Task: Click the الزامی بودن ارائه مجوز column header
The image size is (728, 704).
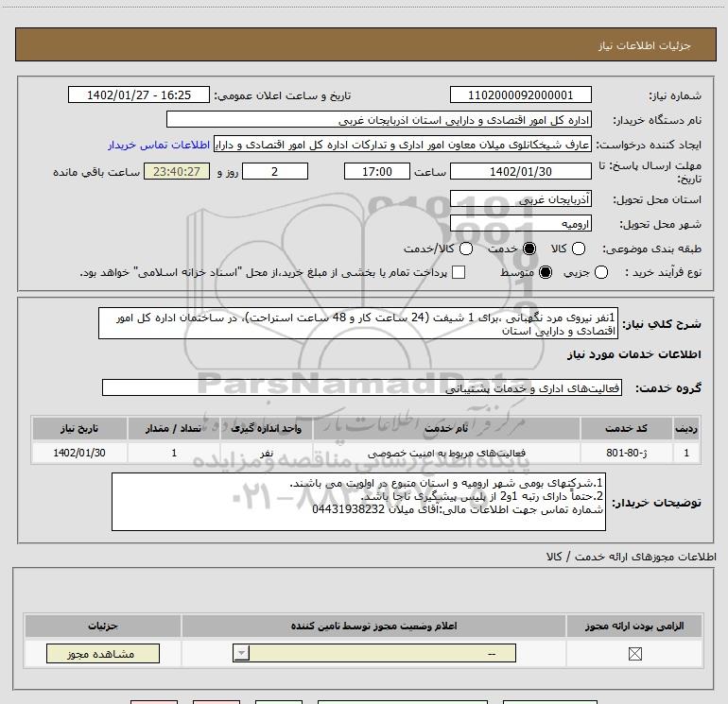Action: pyautogui.click(x=634, y=626)
